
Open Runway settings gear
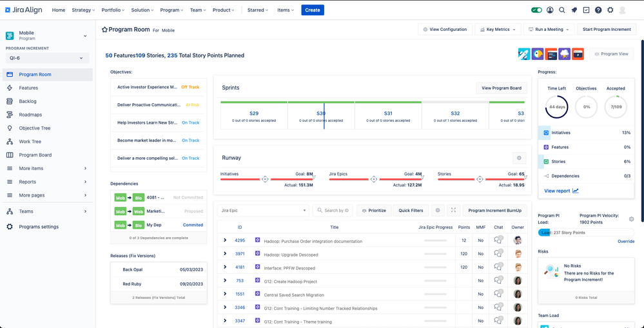pos(519,158)
